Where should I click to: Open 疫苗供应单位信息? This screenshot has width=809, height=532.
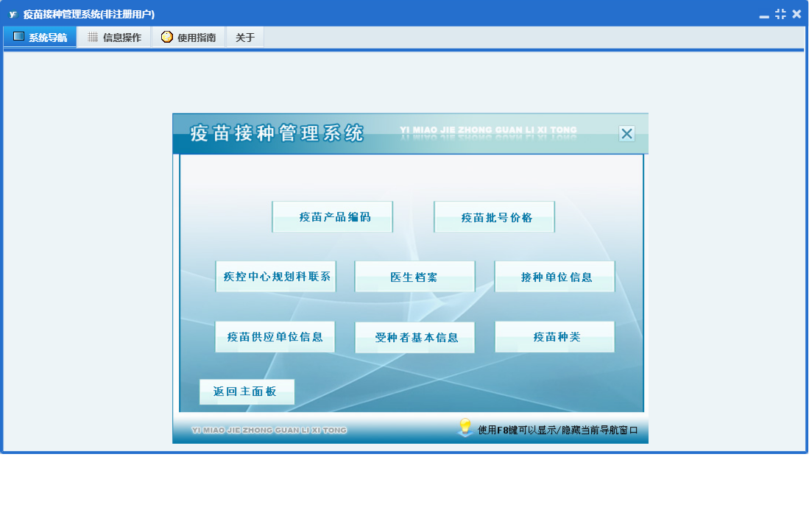[x=275, y=337]
